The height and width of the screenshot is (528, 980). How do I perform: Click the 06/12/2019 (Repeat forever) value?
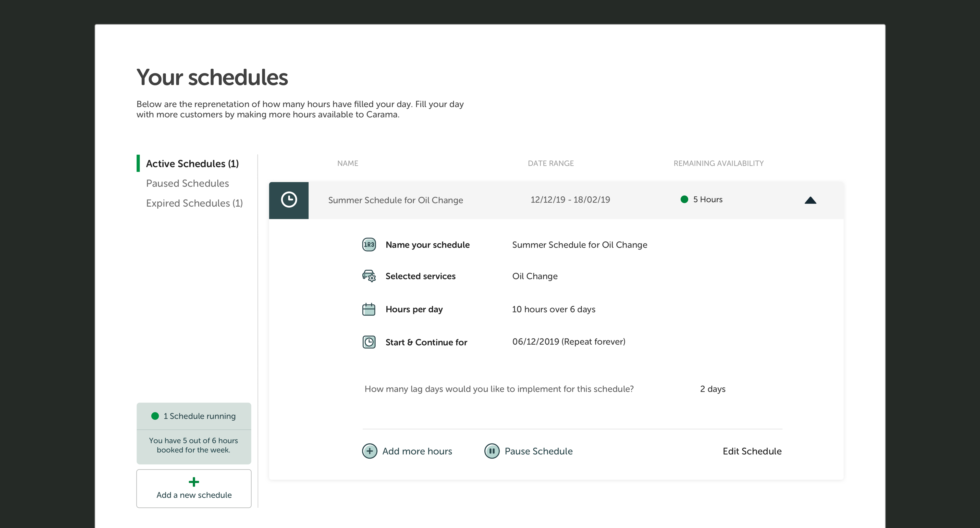point(568,341)
